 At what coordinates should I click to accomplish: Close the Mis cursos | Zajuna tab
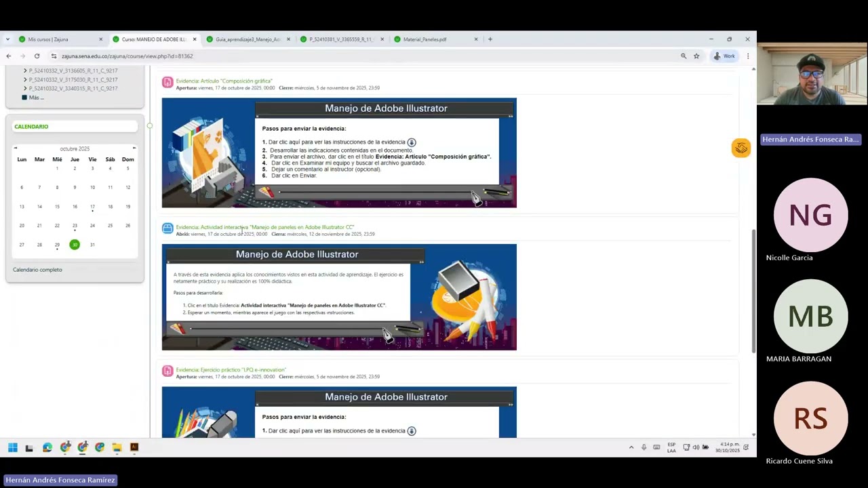pyautogui.click(x=101, y=39)
